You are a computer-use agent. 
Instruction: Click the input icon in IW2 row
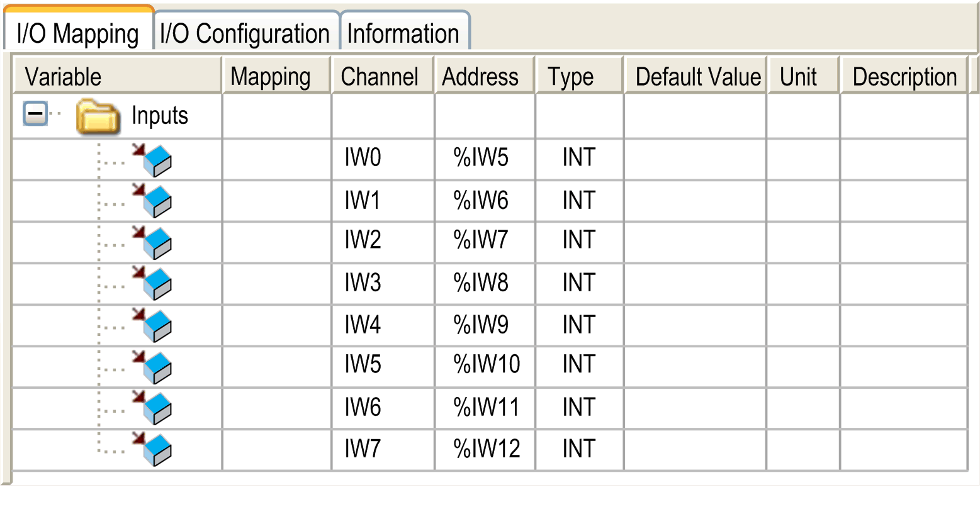(152, 242)
